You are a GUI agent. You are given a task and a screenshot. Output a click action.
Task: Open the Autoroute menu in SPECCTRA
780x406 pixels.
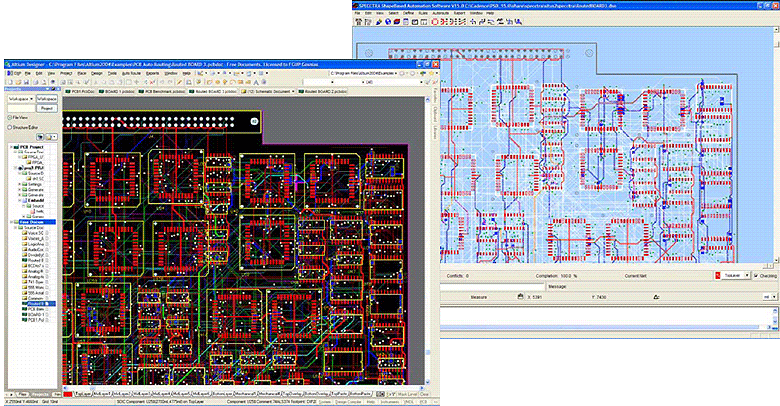pos(441,13)
